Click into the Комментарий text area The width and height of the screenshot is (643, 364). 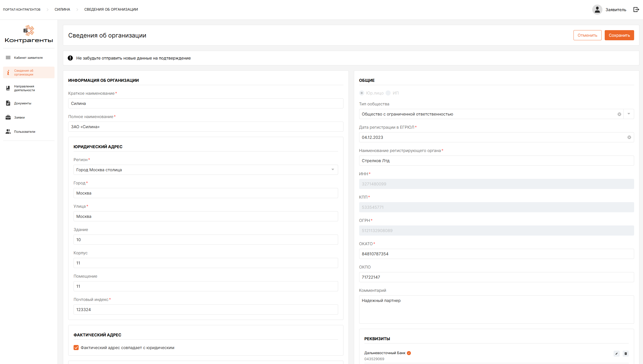pyautogui.click(x=496, y=309)
